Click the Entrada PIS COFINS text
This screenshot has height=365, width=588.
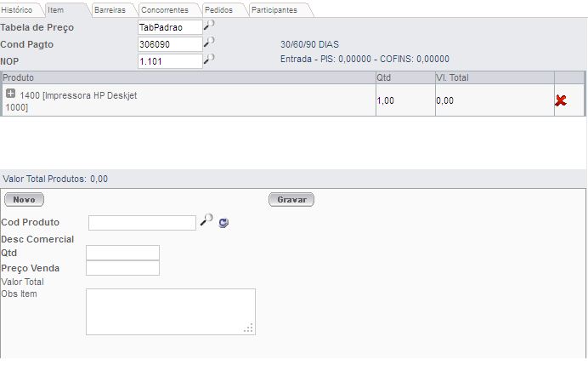[365, 59]
